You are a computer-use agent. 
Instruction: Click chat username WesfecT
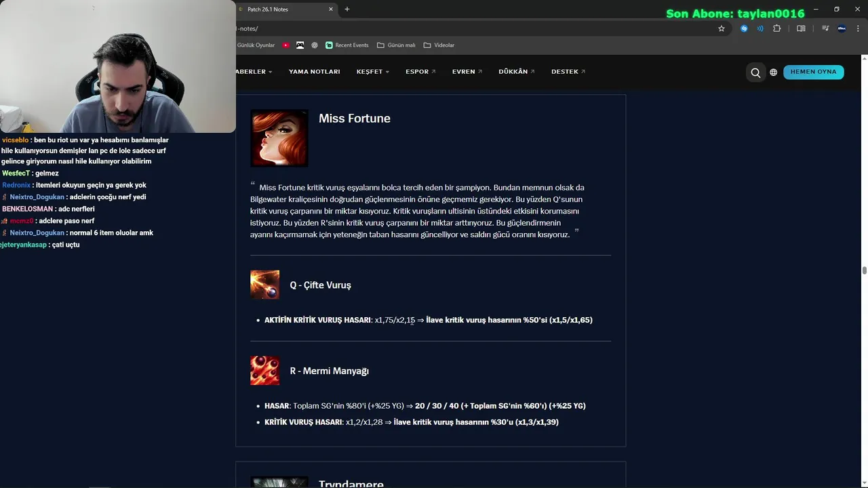(x=16, y=174)
